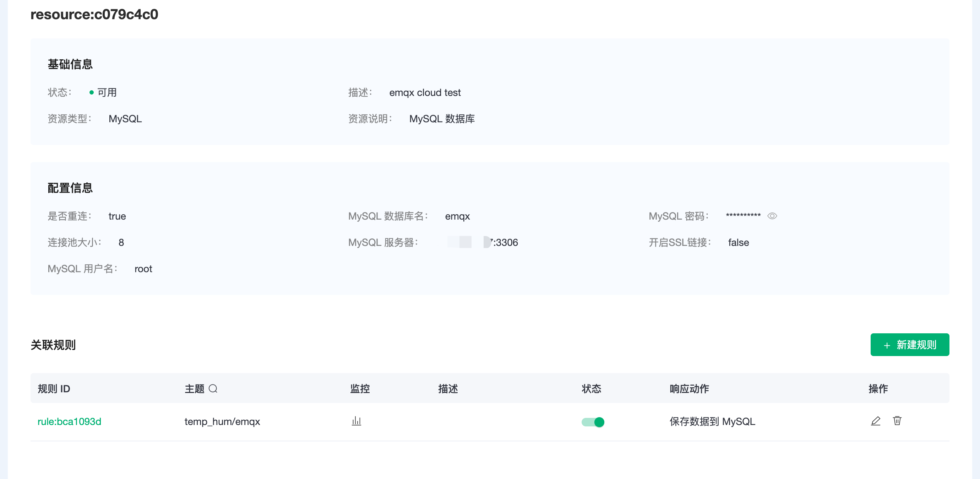Click the 操作 column header
Viewport: 980px width, 479px height.
point(878,389)
